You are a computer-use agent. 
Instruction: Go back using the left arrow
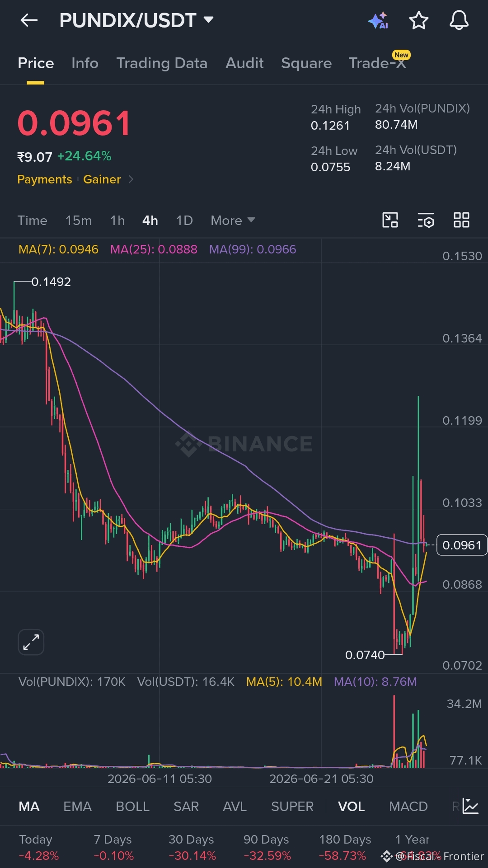coord(29,20)
